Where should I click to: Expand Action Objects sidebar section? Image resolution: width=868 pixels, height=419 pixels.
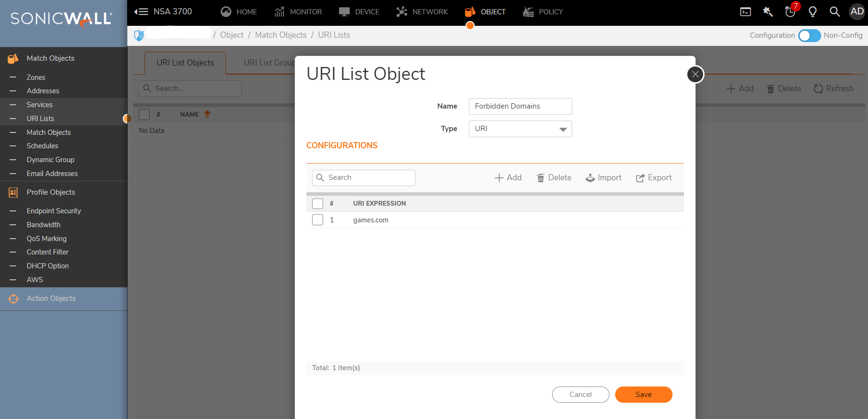51,298
